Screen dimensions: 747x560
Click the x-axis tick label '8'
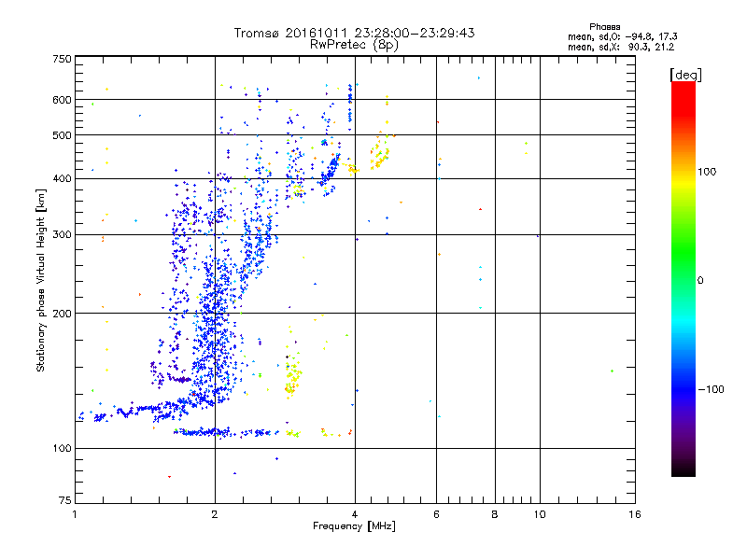[x=495, y=514]
